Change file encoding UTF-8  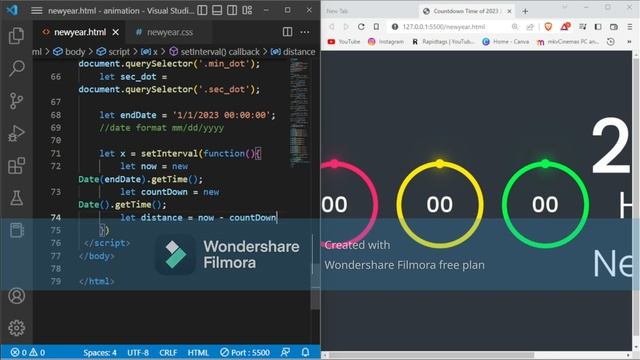[x=138, y=352]
